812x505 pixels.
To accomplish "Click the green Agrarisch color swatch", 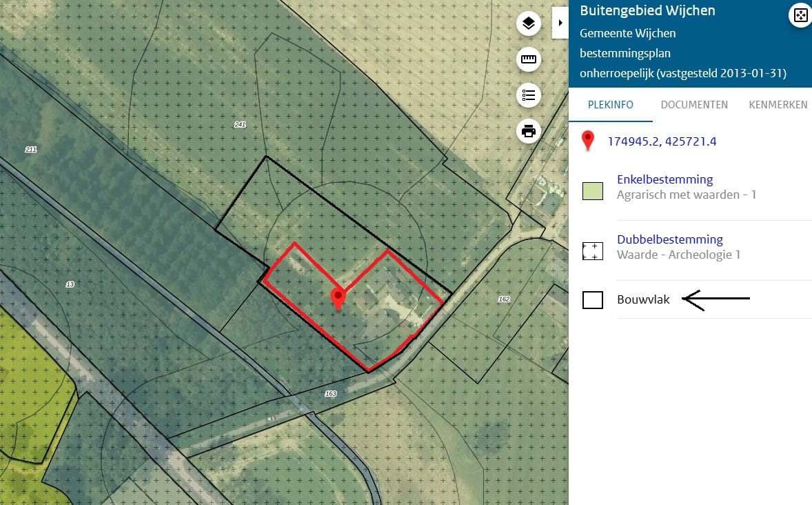I will (592, 191).
